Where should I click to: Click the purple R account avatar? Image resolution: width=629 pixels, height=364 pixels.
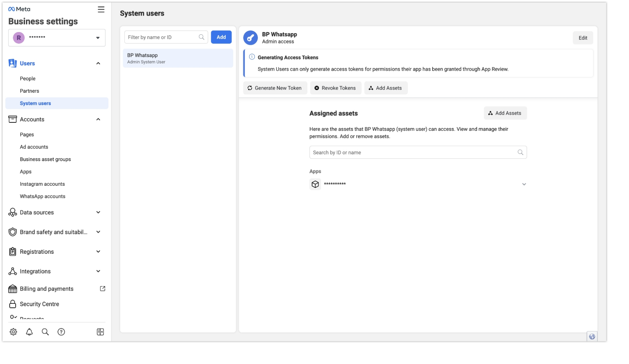19,38
